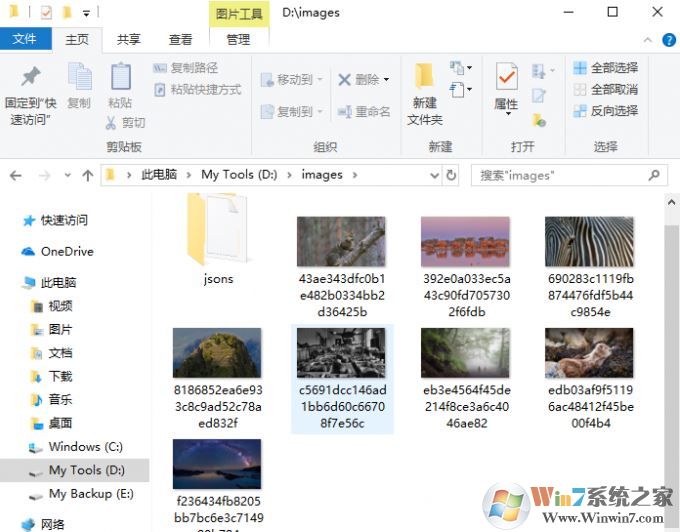680x532 pixels.
Task: Click the file list scroll up arrow
Action: 671,202
